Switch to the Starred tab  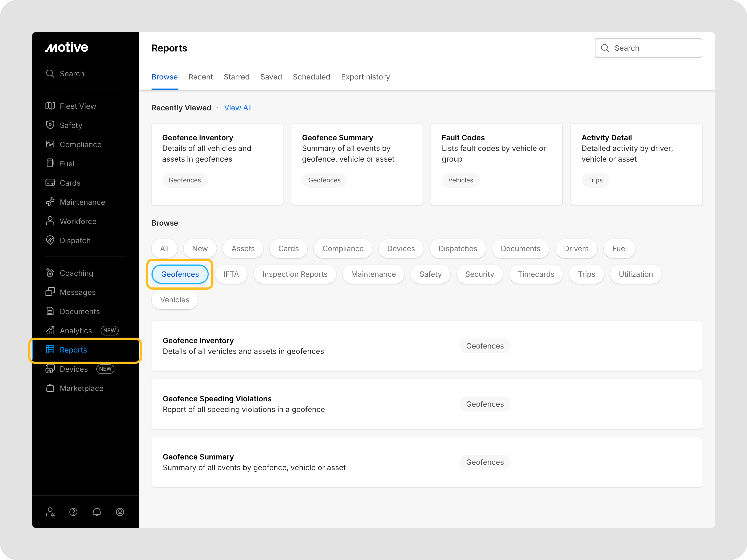(x=236, y=77)
